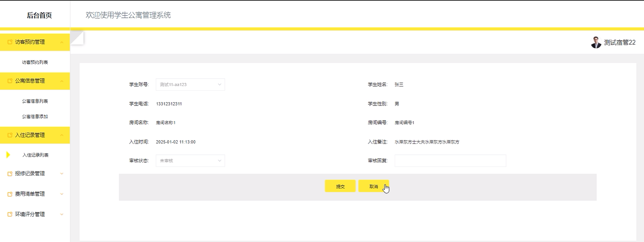The height and width of the screenshot is (242, 644).
Task: Click the 报修记录管理 menu icon
Action: point(10,174)
